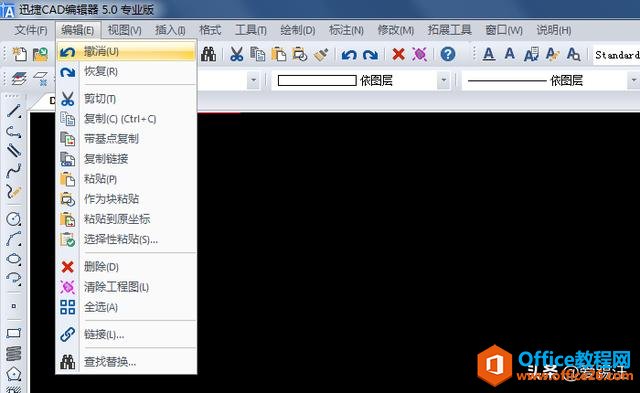Click the 依图层 color swatch box
Viewport: 640px width, 393px height.
(x=317, y=80)
